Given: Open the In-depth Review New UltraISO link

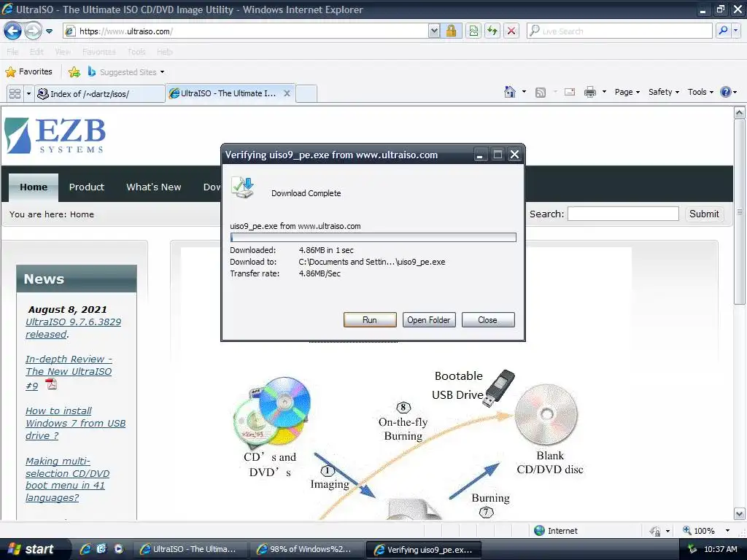Looking at the screenshot, I should (x=69, y=372).
